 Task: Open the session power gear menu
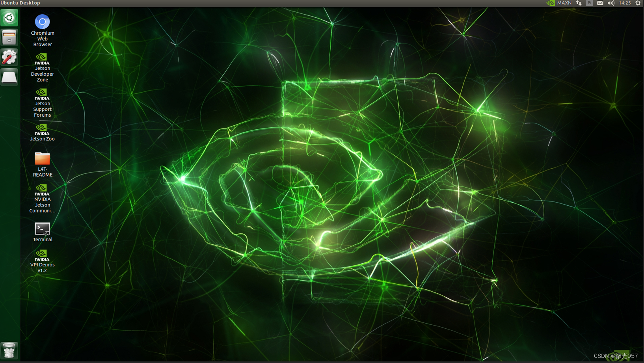point(638,3)
